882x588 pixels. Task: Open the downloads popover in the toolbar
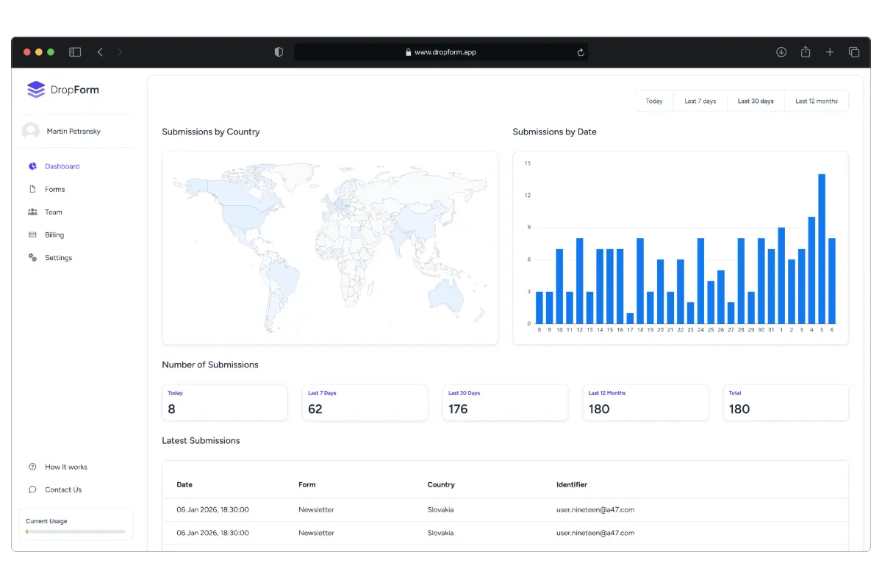781,51
